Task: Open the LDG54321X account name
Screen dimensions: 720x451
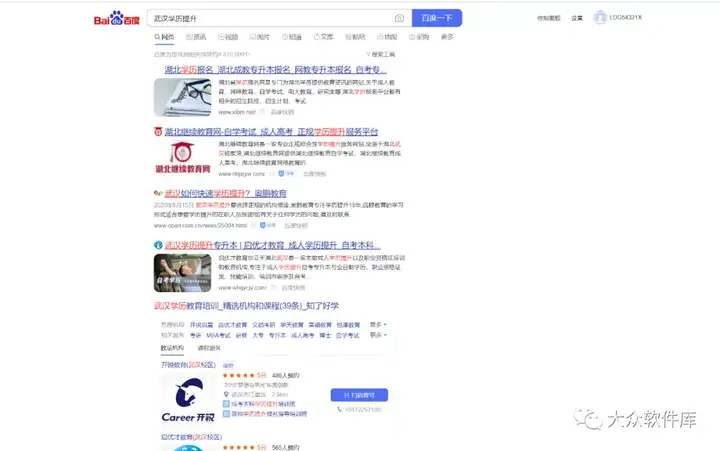Action: coord(625,17)
